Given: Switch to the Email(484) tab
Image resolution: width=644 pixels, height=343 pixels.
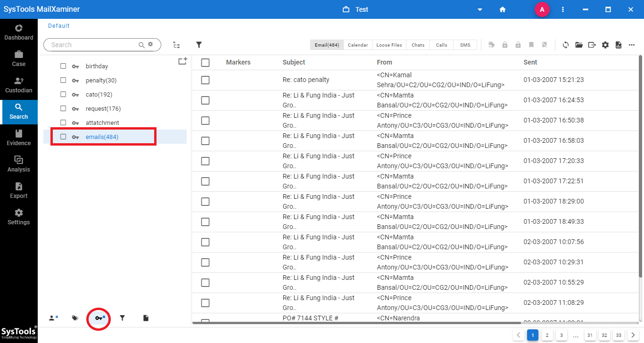Looking at the screenshot, I should pyautogui.click(x=327, y=45).
